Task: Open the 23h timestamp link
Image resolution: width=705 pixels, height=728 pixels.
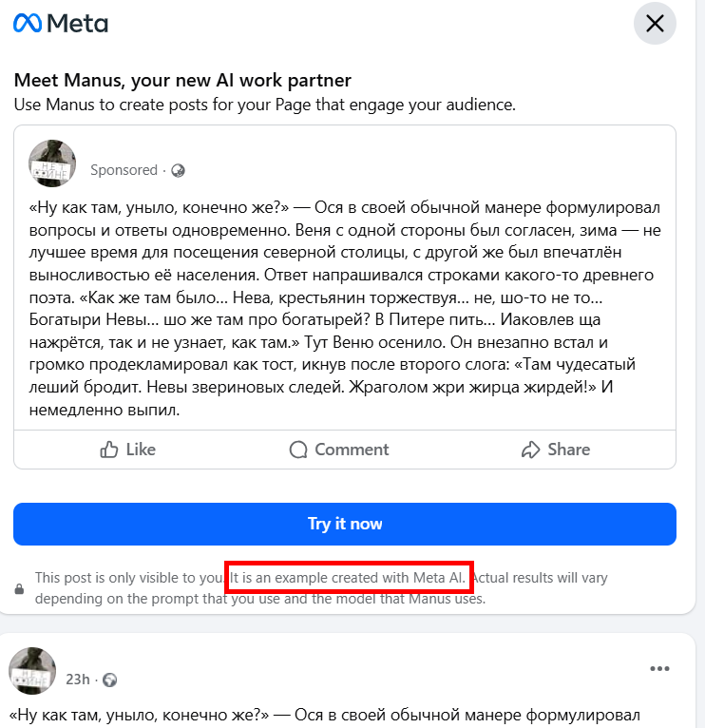Action: [x=77, y=680]
